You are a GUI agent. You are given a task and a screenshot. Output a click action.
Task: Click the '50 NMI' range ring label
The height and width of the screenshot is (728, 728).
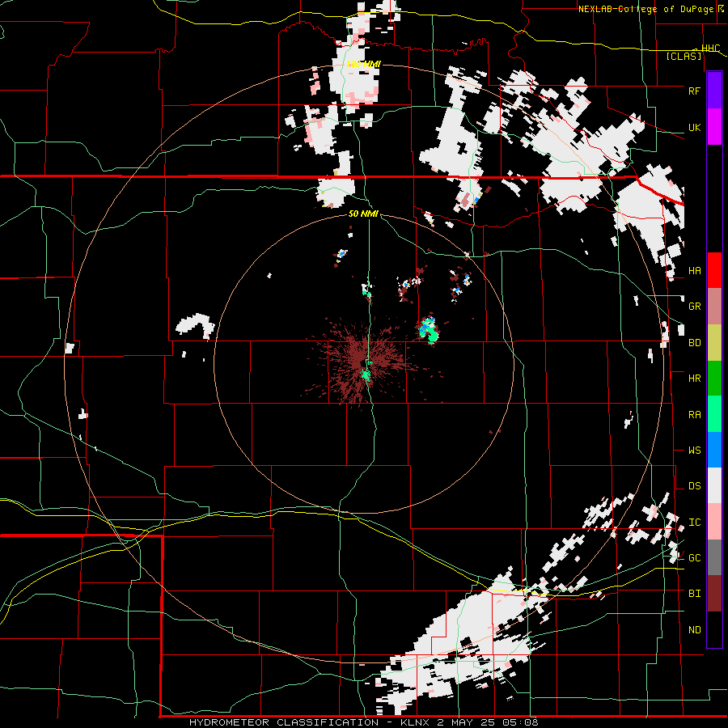pos(363,214)
